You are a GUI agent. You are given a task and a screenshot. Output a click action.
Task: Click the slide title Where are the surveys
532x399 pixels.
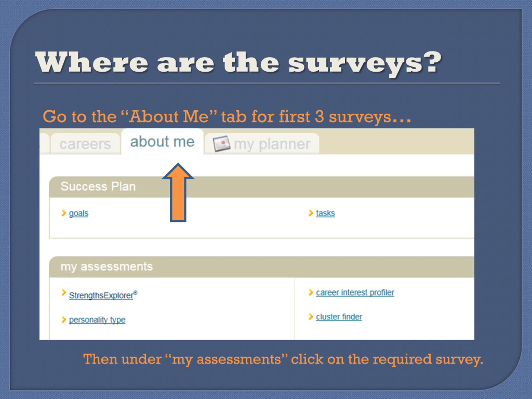pyautogui.click(x=238, y=63)
